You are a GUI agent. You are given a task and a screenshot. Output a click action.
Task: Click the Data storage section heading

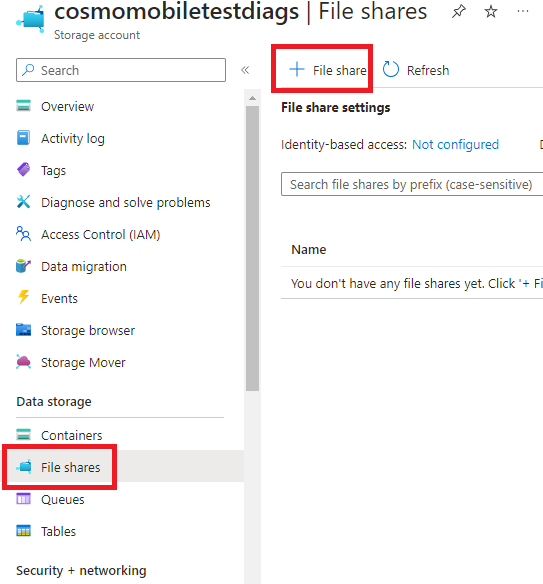[54, 402]
